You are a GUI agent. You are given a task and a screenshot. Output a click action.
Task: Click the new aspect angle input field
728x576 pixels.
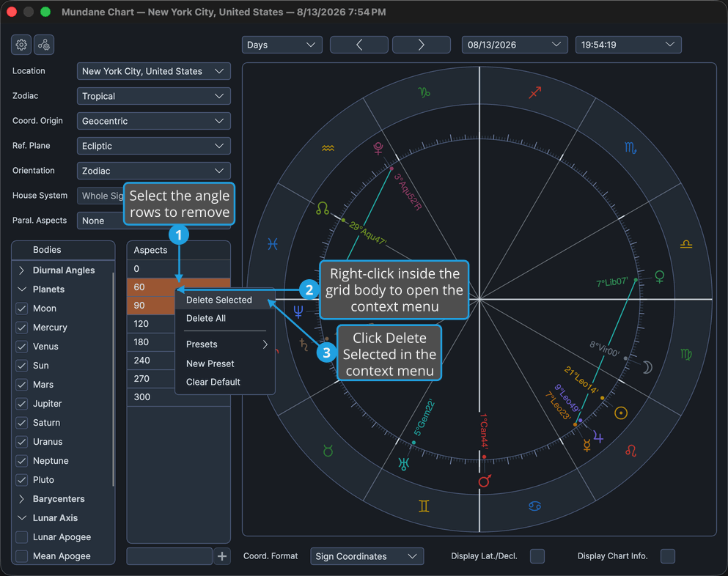click(169, 556)
